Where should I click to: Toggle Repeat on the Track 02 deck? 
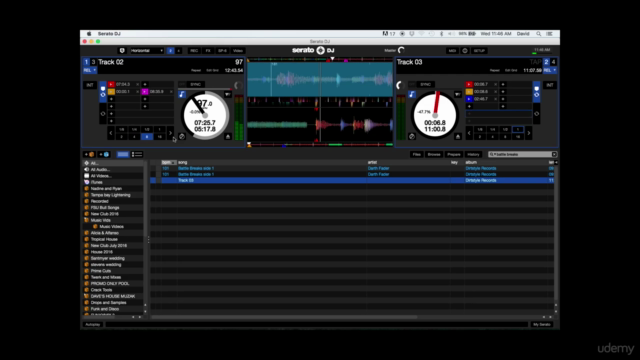(x=196, y=70)
